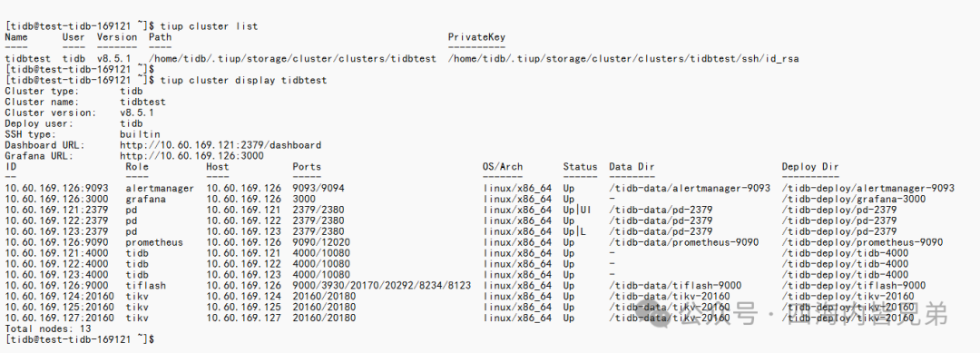The width and height of the screenshot is (980, 353).
Task: Click deploy dir /tidb-deploy/grafana-3000
Action: click(x=854, y=199)
